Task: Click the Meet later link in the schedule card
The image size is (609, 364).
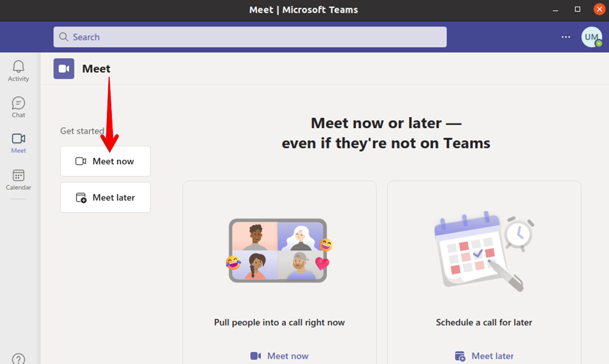Action: click(484, 356)
